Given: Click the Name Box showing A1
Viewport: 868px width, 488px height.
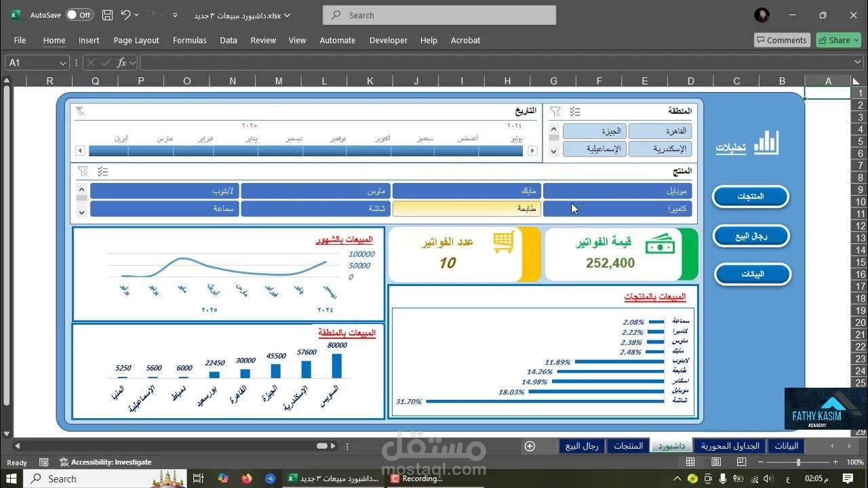Looking at the screenshot, I should (31, 62).
